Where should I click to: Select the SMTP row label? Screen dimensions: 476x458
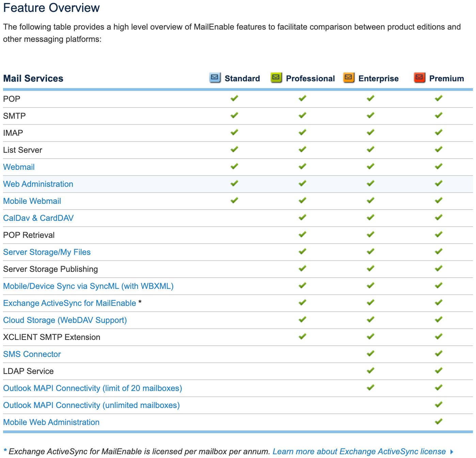[15, 116]
